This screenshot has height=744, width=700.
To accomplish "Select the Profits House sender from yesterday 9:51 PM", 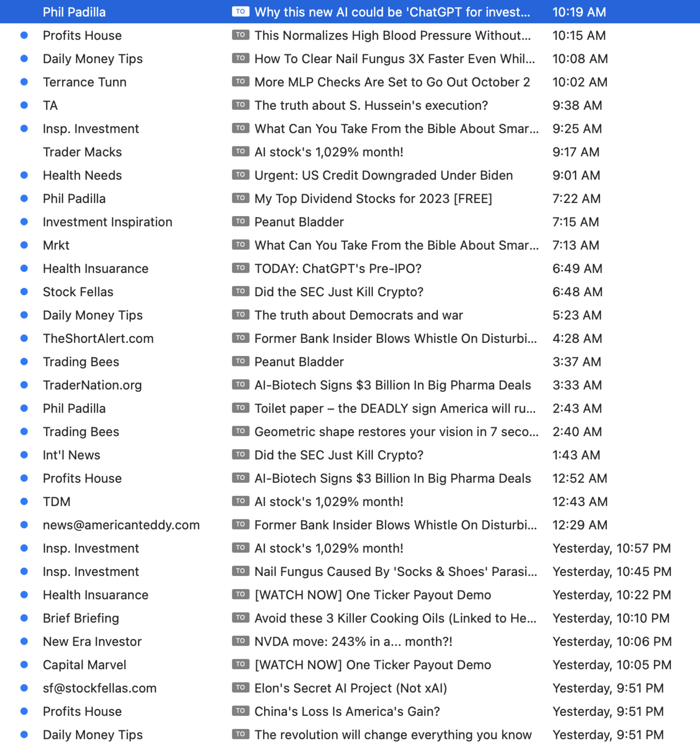I will (82, 711).
